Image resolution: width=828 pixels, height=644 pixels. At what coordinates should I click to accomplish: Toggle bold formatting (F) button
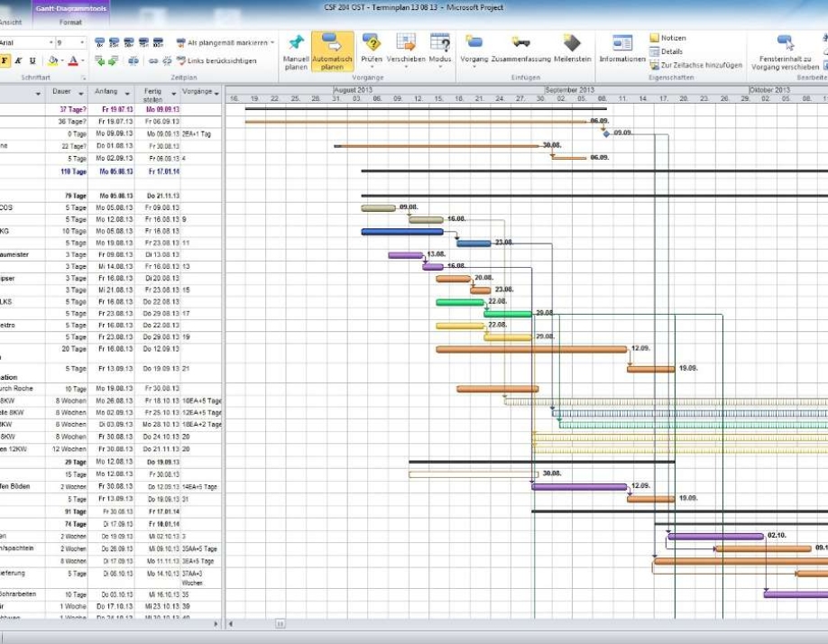coord(5,60)
